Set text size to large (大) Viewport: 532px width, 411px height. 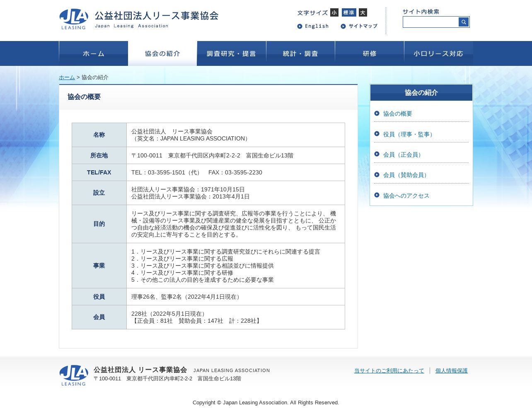[363, 12]
